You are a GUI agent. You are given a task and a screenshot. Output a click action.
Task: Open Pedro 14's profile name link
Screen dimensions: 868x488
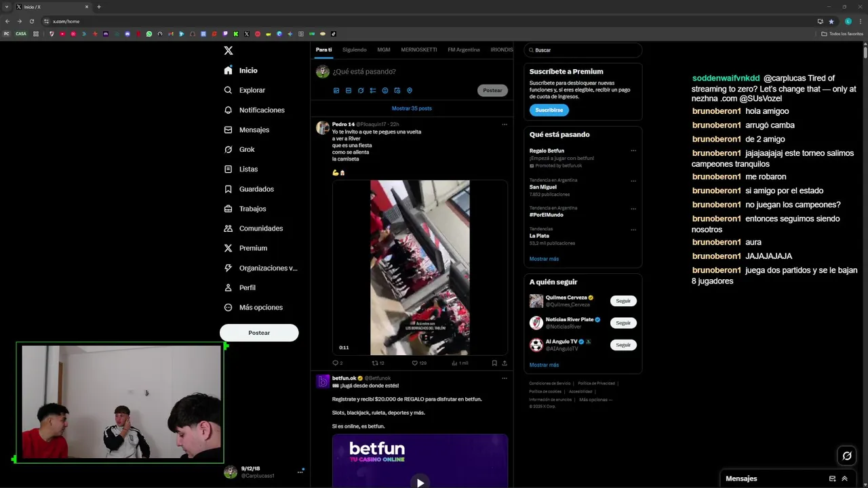pyautogui.click(x=343, y=125)
